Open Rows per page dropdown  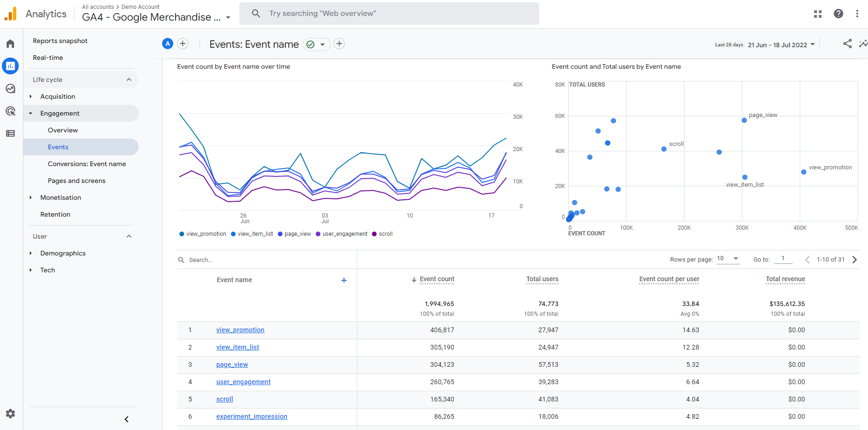coord(728,259)
